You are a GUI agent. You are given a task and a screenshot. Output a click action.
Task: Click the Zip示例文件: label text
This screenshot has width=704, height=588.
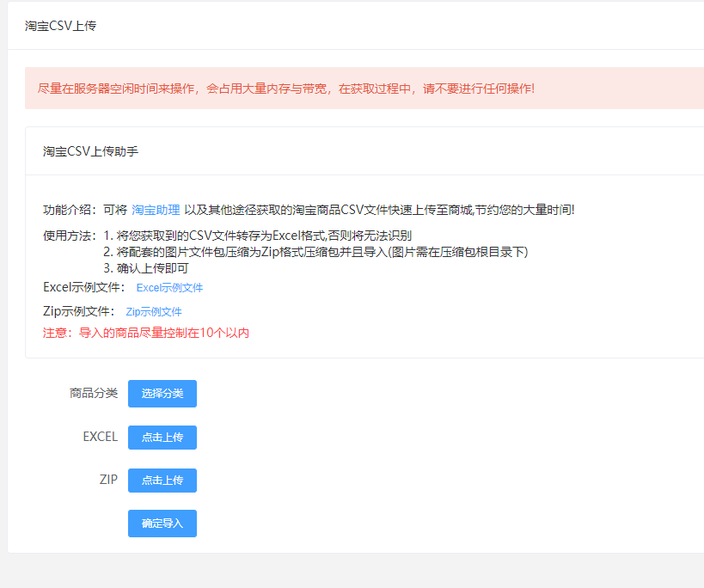click(x=79, y=311)
